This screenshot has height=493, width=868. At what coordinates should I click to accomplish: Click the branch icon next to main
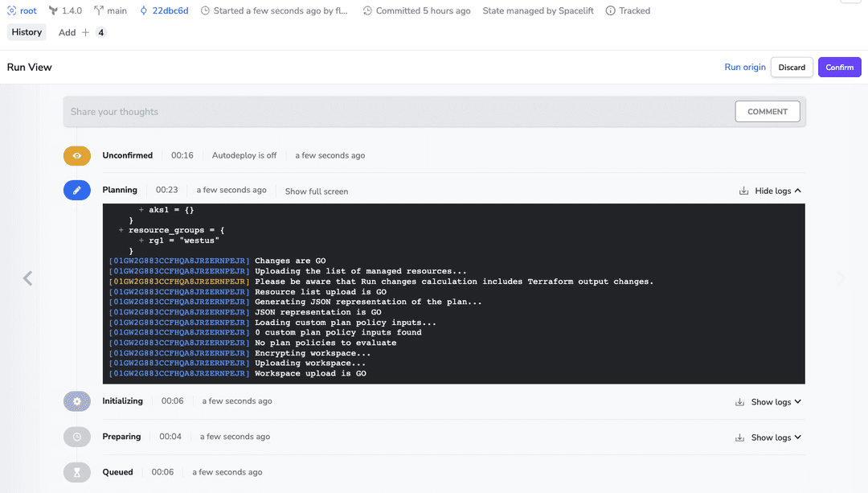[x=100, y=10]
